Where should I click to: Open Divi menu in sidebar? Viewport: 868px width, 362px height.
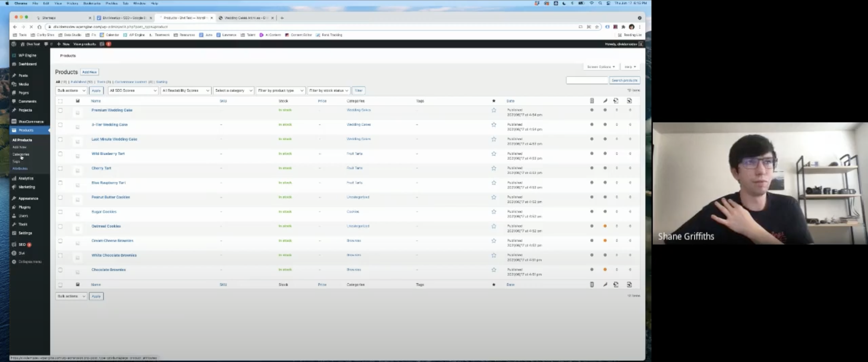(x=22, y=253)
